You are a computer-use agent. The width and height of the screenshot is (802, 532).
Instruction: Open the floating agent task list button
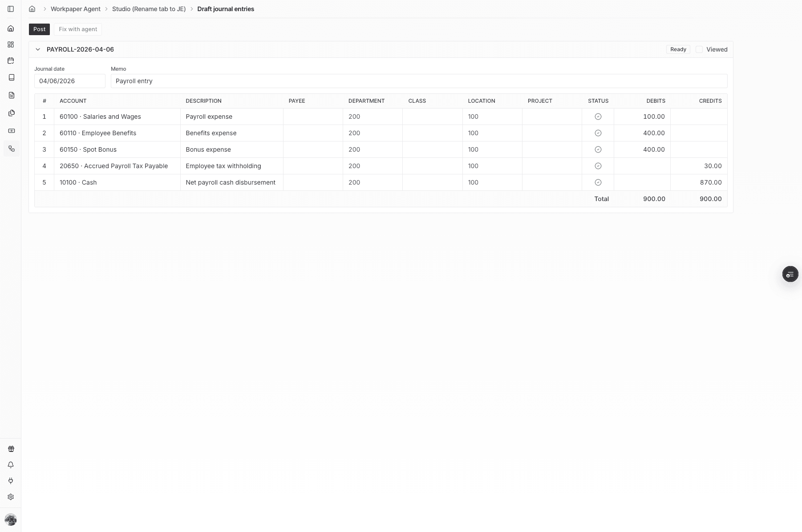(790, 274)
